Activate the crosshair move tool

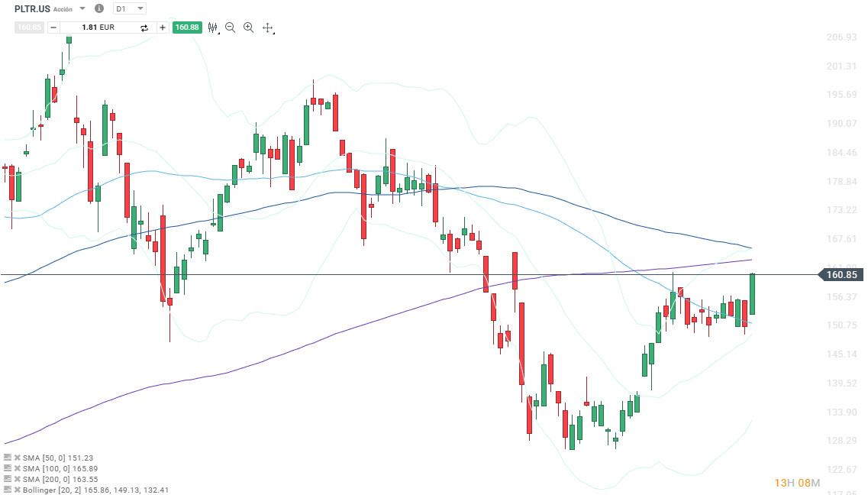(x=267, y=27)
